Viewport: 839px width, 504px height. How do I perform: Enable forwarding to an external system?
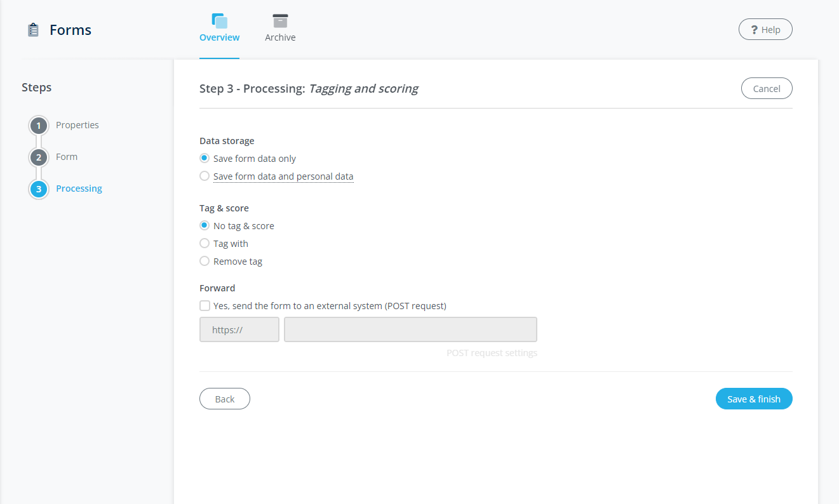pyautogui.click(x=205, y=305)
